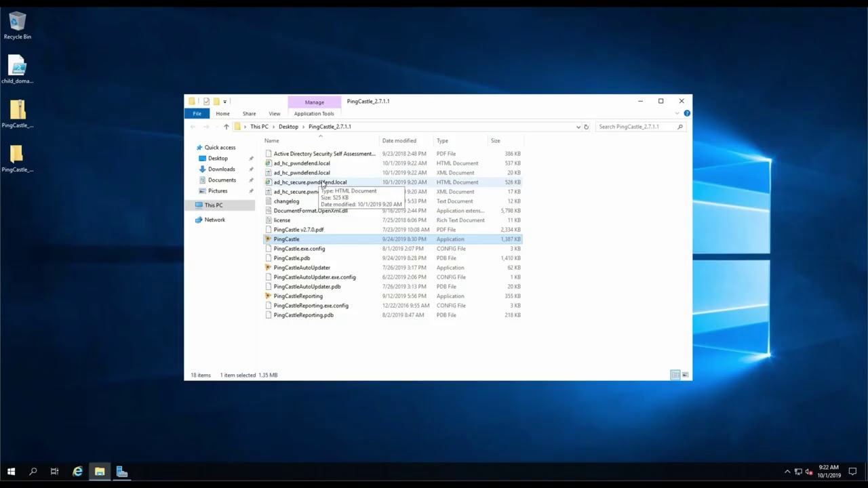Select Desktop in the navigation pane
868x488 pixels.
(x=218, y=159)
